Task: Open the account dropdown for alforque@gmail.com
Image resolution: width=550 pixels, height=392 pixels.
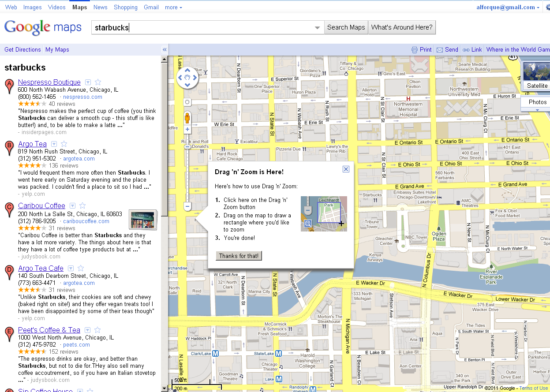Action: click(508, 7)
